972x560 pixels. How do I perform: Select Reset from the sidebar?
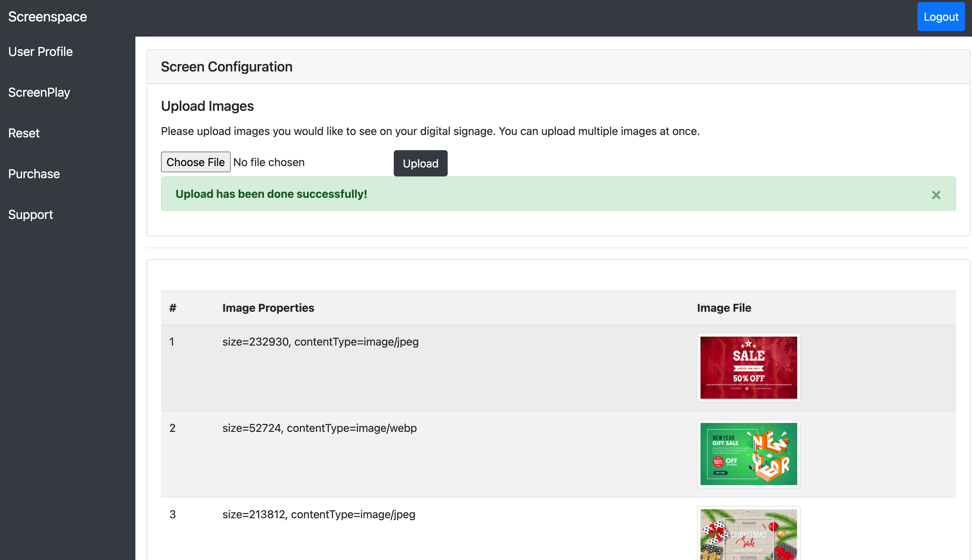(x=24, y=133)
